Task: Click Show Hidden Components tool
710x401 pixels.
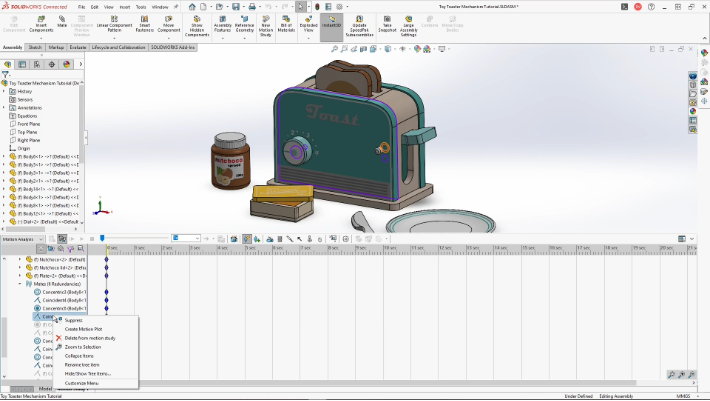Action: click(197, 26)
